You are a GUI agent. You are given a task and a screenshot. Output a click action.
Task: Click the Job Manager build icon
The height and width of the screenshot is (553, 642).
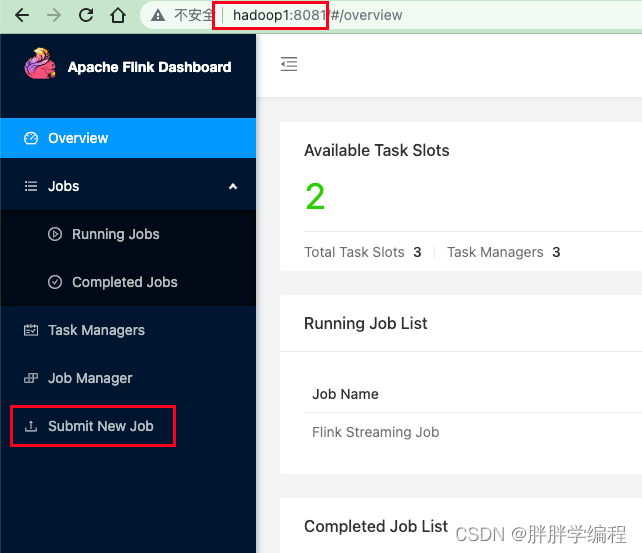[x=31, y=378]
